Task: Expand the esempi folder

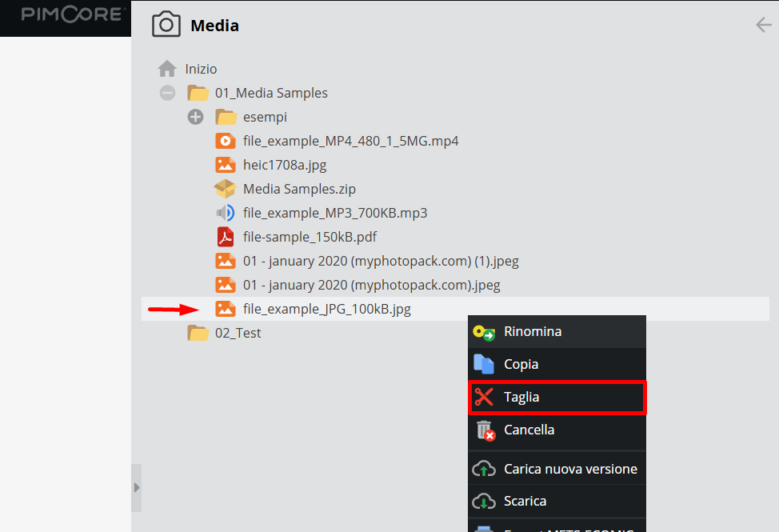Action: (x=196, y=117)
